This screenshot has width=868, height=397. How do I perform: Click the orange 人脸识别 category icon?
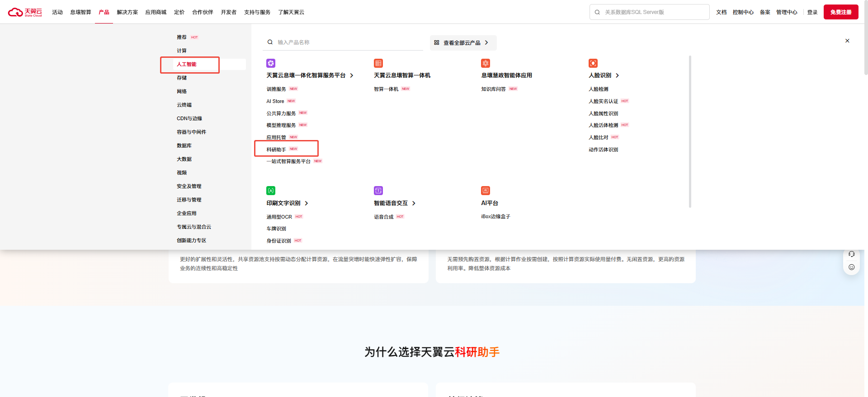coord(593,63)
